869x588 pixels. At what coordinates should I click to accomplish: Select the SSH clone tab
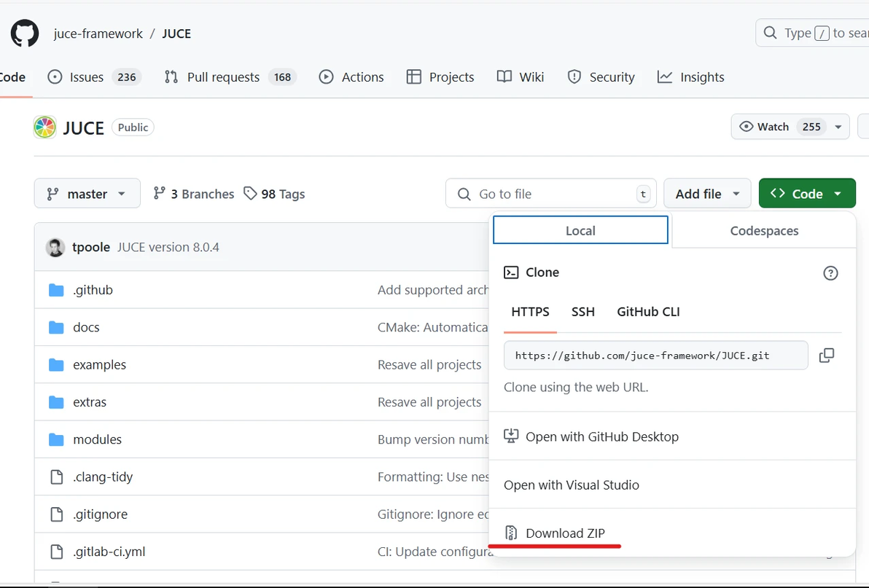[582, 312]
